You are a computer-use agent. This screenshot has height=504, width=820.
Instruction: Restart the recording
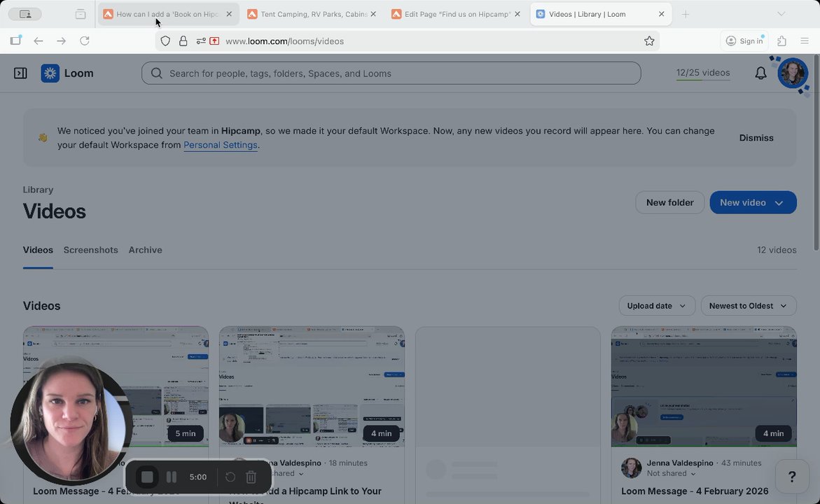point(230,477)
